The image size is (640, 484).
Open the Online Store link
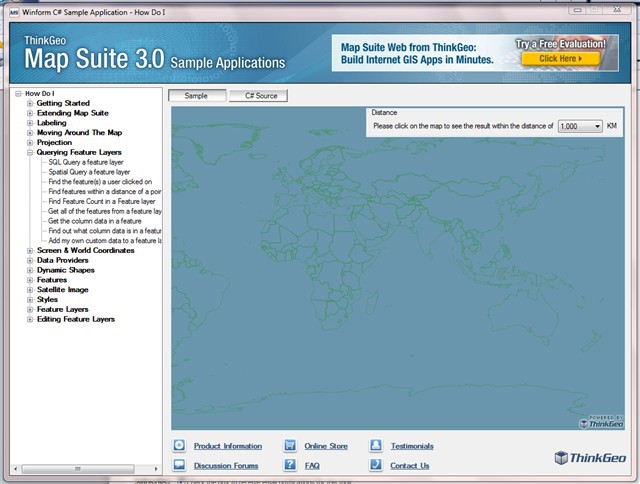(x=326, y=446)
